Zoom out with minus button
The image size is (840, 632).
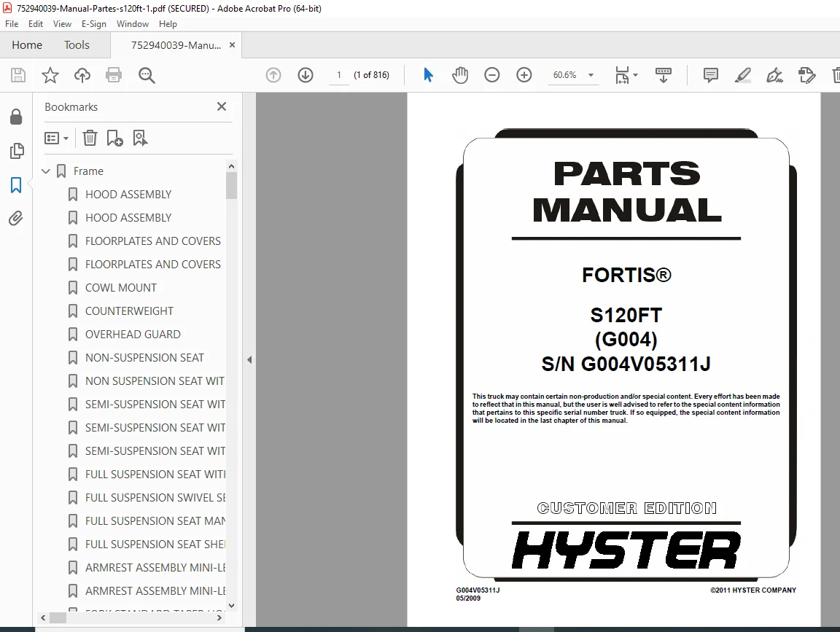[x=491, y=75]
